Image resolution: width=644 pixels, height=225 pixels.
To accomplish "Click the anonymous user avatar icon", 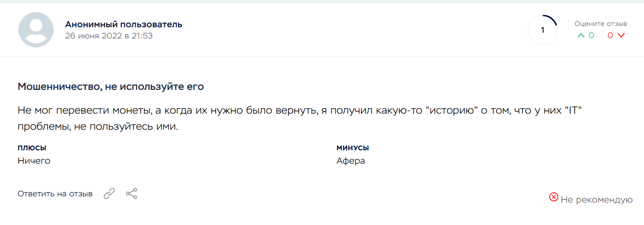I will click(x=36, y=30).
